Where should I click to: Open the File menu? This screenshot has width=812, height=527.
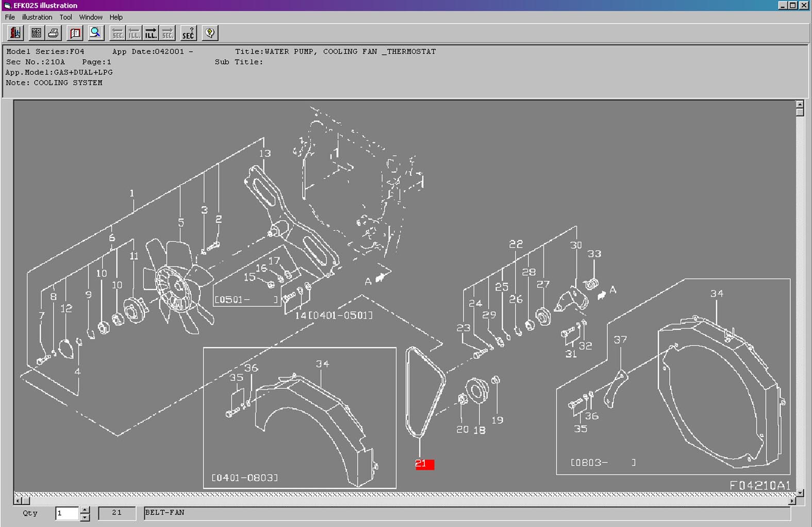[x=10, y=17]
